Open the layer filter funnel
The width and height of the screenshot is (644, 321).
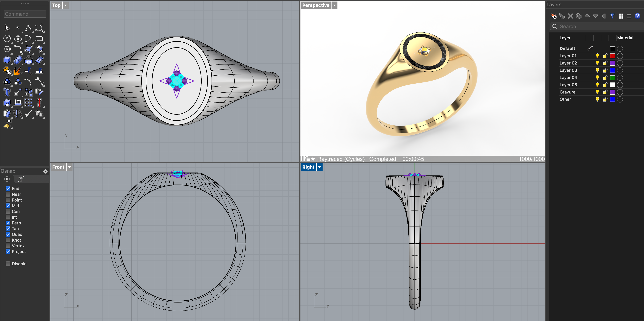612,16
